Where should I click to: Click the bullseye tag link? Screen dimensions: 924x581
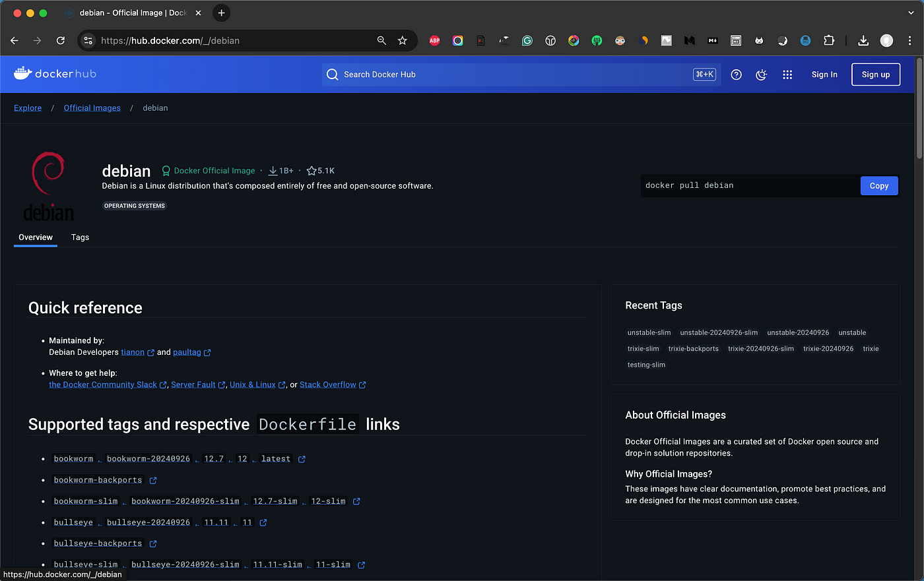click(x=73, y=522)
